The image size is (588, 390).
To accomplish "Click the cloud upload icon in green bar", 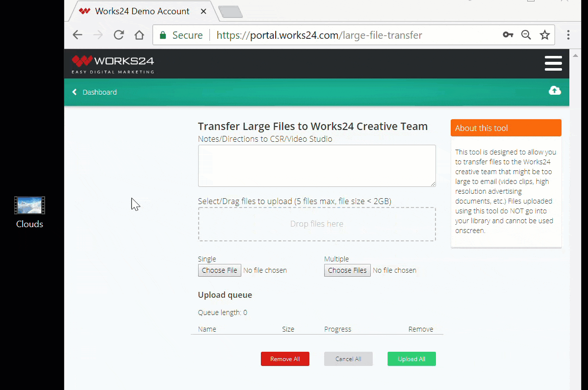I will point(555,91).
